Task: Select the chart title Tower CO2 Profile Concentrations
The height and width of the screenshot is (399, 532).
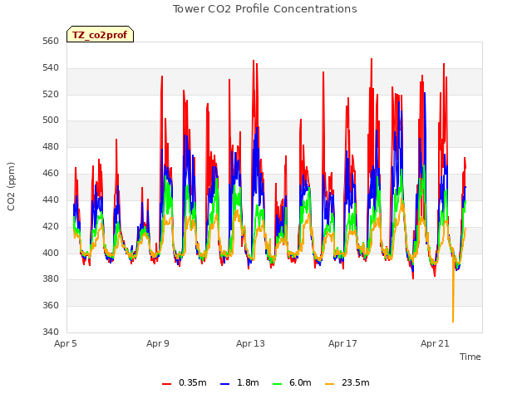Action: pyautogui.click(x=264, y=9)
